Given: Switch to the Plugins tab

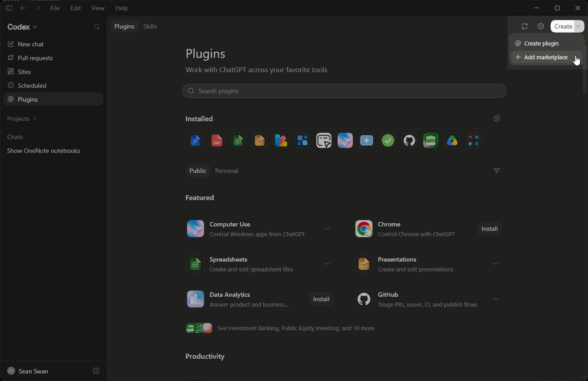Looking at the screenshot, I should click(124, 26).
